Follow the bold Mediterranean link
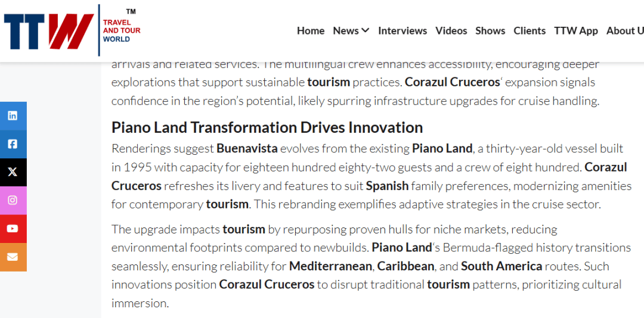 330,266
